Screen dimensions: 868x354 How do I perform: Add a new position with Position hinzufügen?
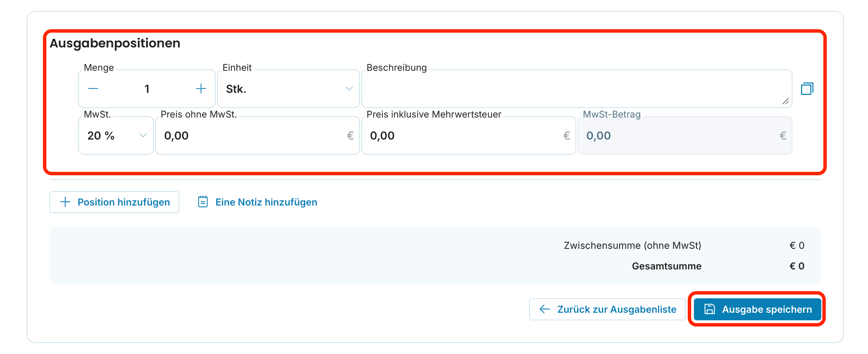(114, 202)
